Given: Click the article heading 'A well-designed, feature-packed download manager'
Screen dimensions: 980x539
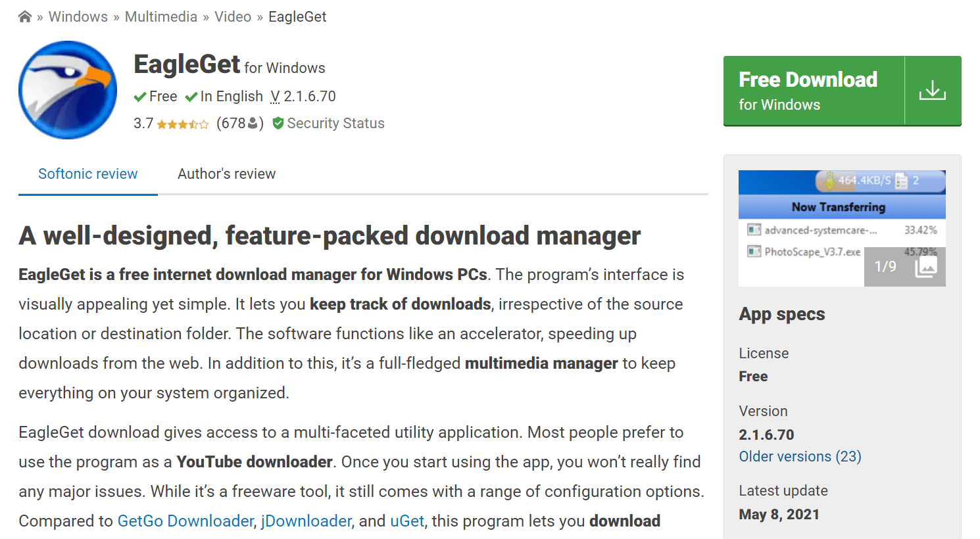Looking at the screenshot, I should coord(330,235).
